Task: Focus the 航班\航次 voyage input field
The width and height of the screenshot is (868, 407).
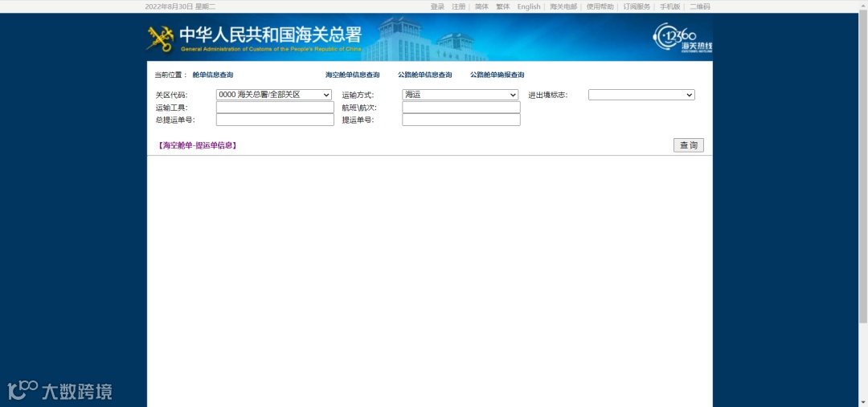Action: pos(461,108)
